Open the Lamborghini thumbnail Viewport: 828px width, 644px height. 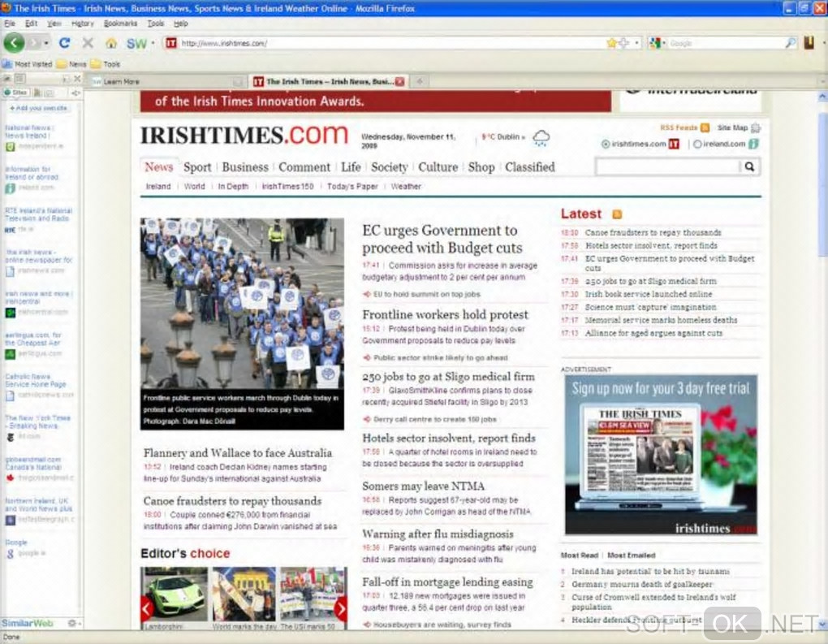[x=175, y=595]
